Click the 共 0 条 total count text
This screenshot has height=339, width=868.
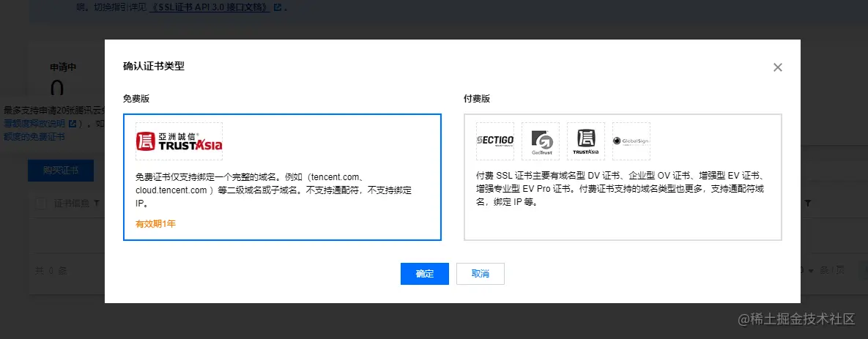(51, 271)
